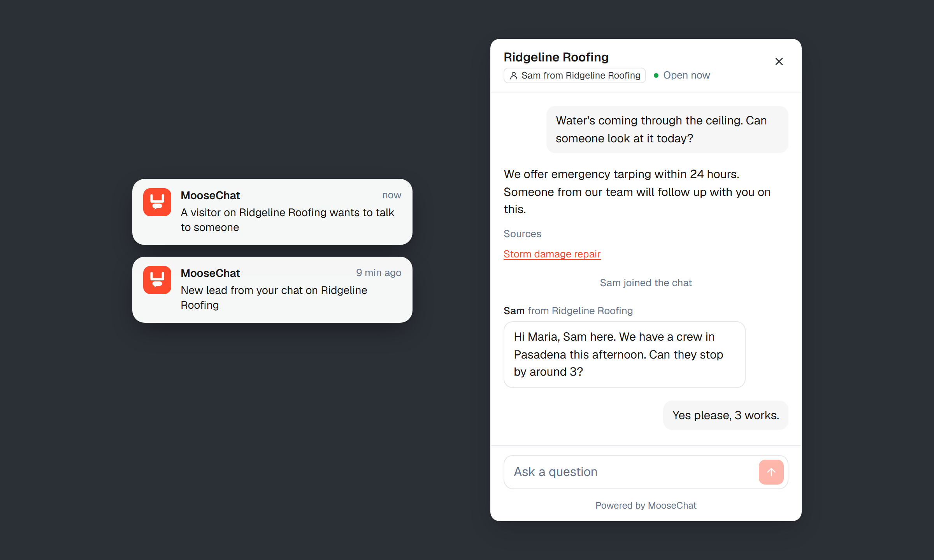
Task: Click the person icon in Sam's badge
Action: pos(514,75)
